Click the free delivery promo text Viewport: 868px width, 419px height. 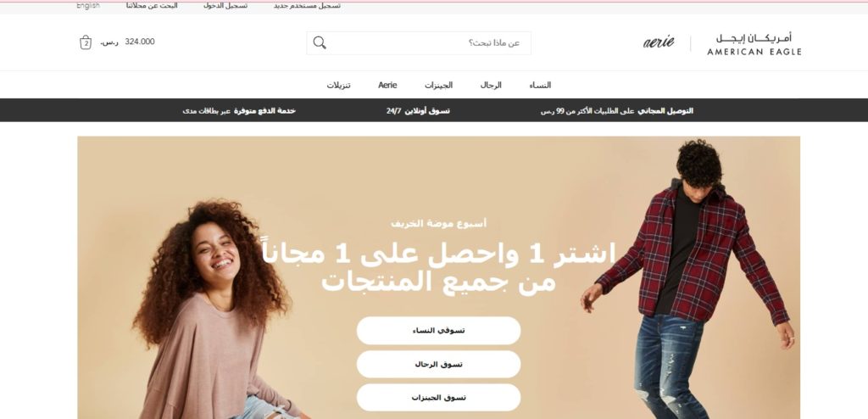coord(617,111)
